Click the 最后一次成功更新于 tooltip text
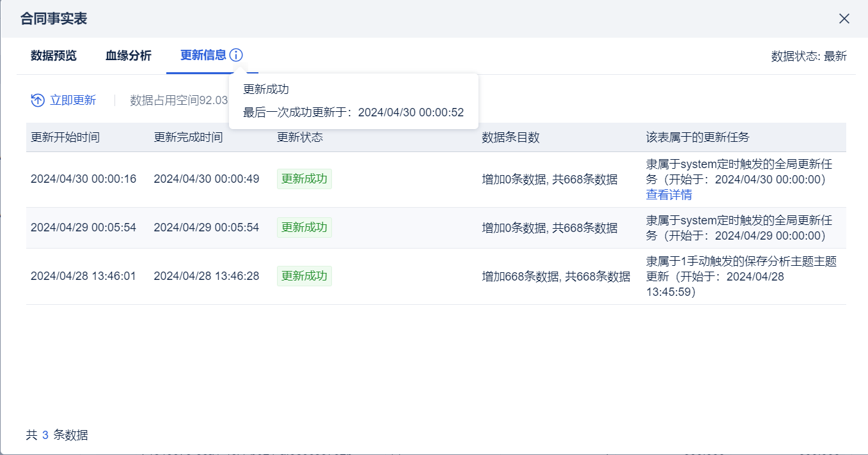The width and height of the screenshot is (868, 455). (x=353, y=112)
